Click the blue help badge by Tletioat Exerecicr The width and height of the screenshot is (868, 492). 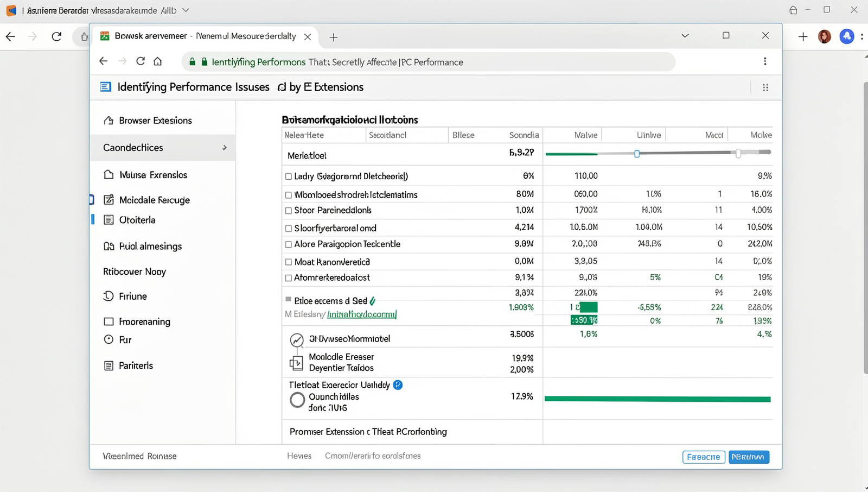point(398,385)
